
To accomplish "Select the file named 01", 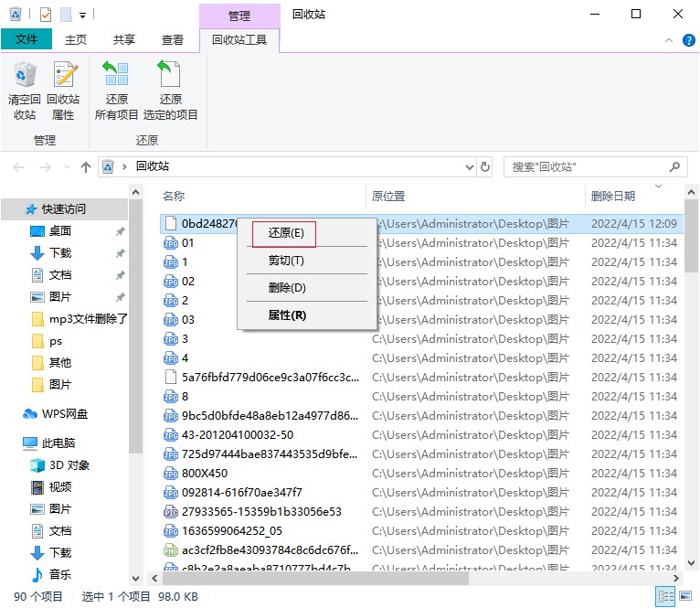I will [x=188, y=242].
